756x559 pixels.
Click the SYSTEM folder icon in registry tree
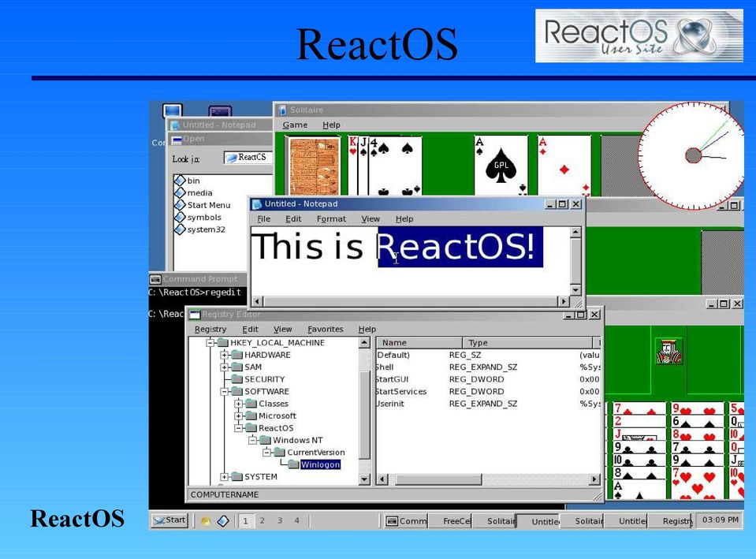(x=236, y=476)
